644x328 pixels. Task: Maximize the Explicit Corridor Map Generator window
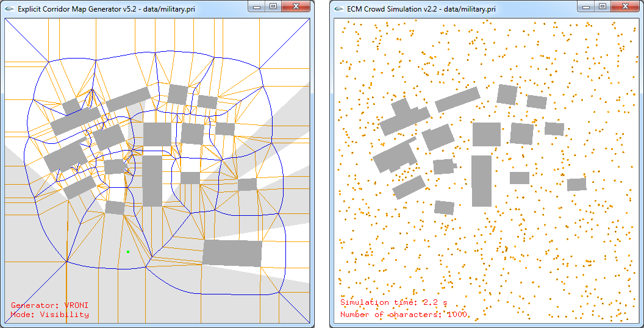click(274, 5)
